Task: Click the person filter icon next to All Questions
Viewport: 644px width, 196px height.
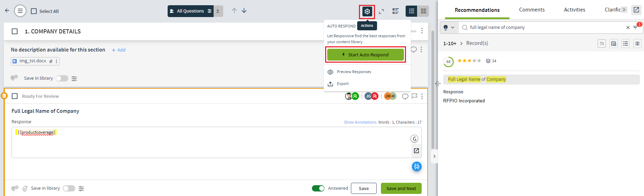Action: coord(218,11)
